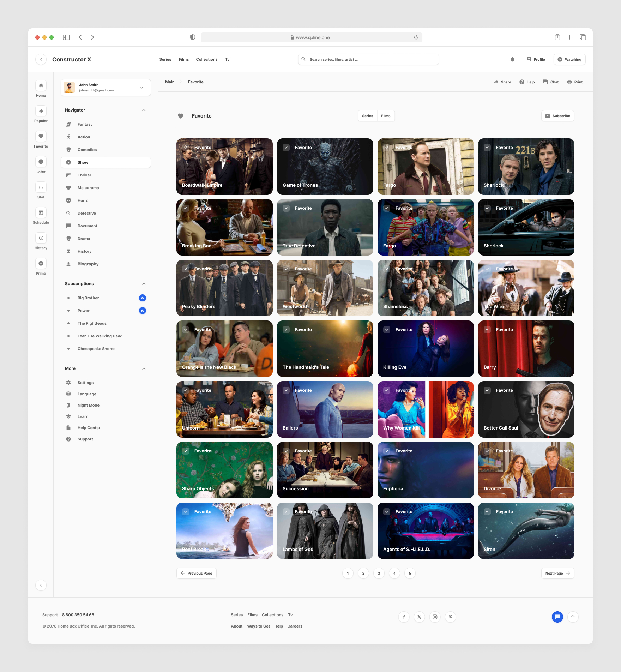Uncheck Favorite on True Detective card

(286, 208)
